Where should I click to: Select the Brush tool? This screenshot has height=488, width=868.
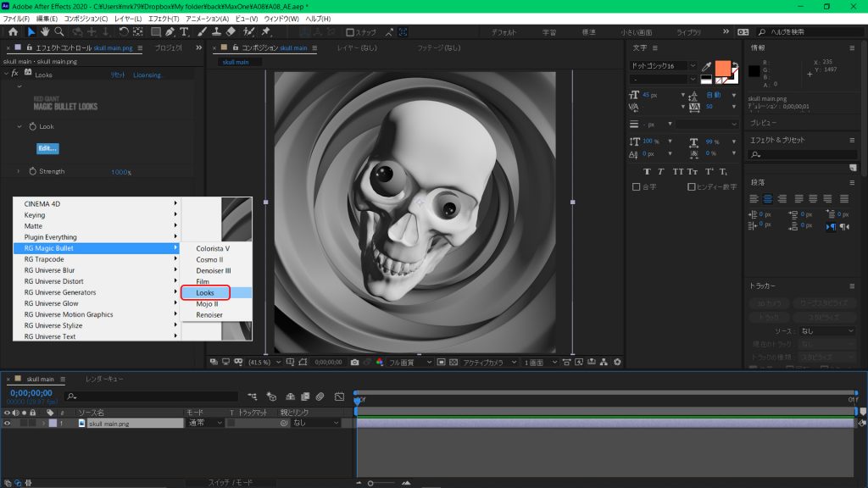point(203,32)
